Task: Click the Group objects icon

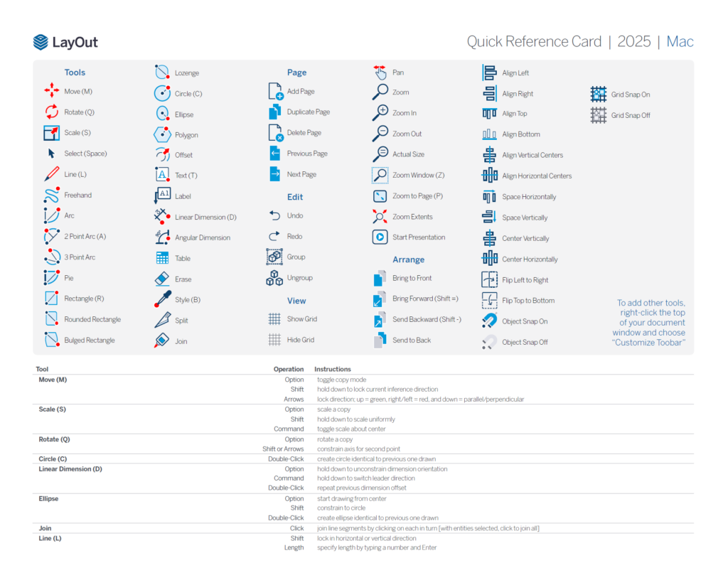Action: point(274,257)
